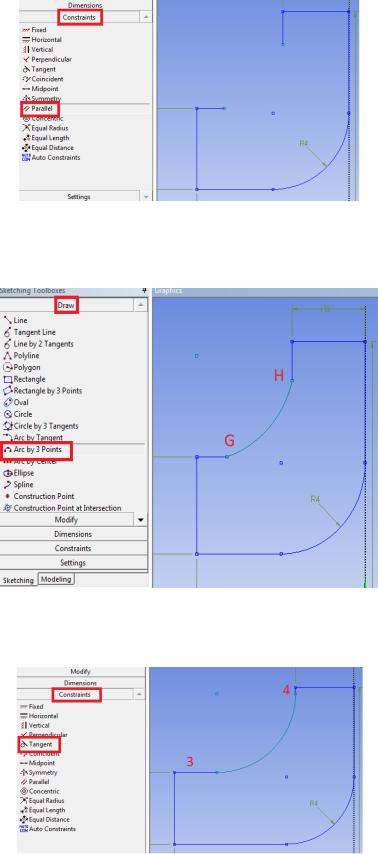Viewport: 378px width, 854px height.
Task: Expand Modify header in bottom panel
Action: click(81, 672)
